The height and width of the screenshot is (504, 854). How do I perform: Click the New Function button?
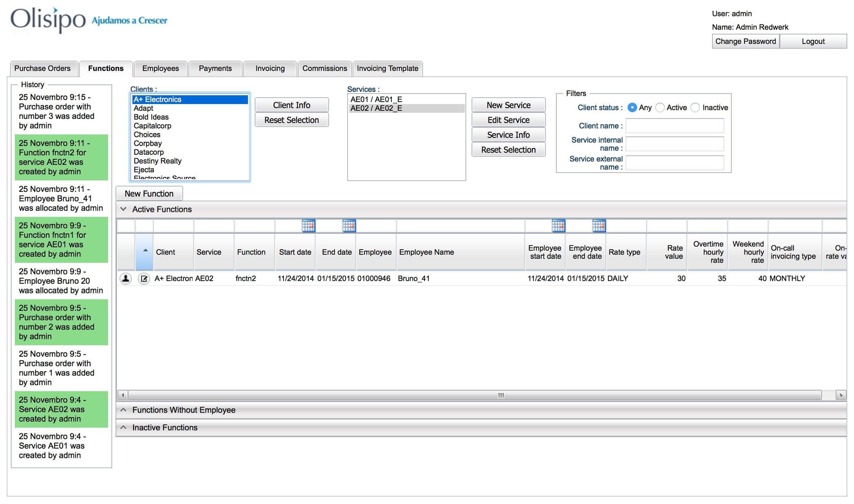pos(149,194)
